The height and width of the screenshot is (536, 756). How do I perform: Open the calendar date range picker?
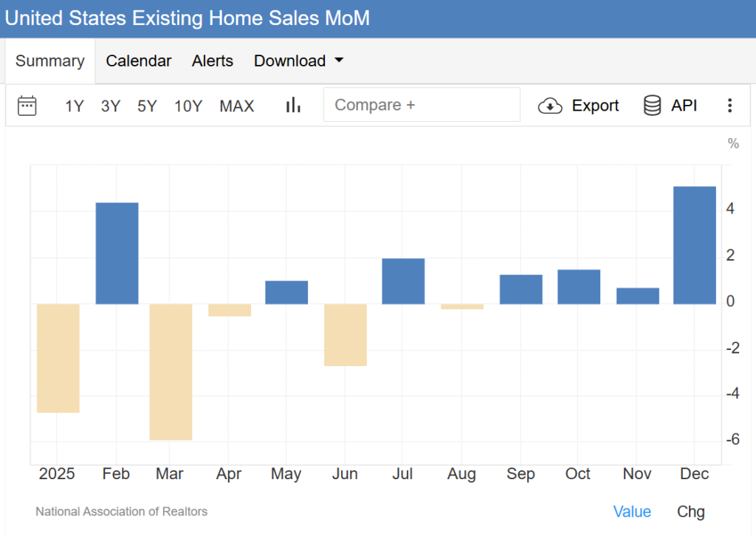pos(27,106)
